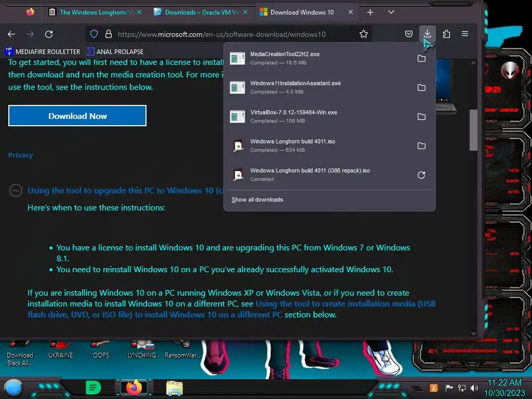Open MediaCreationTool22H2.exe download entry
Screen dimensions: 532x399
(319, 58)
